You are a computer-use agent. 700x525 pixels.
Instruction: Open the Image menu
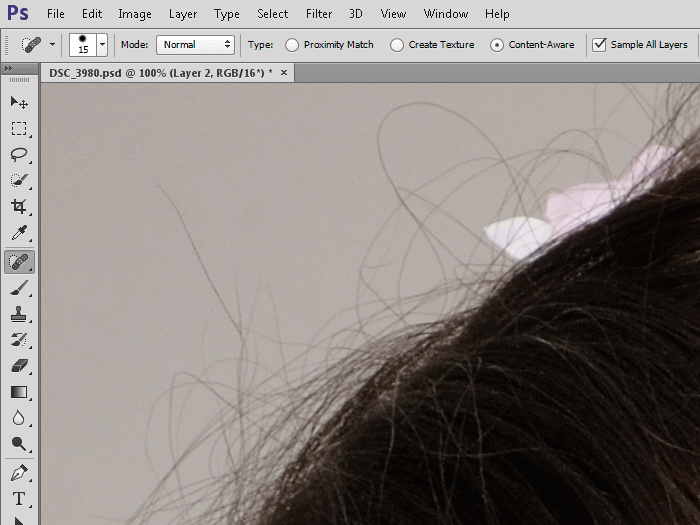135,14
